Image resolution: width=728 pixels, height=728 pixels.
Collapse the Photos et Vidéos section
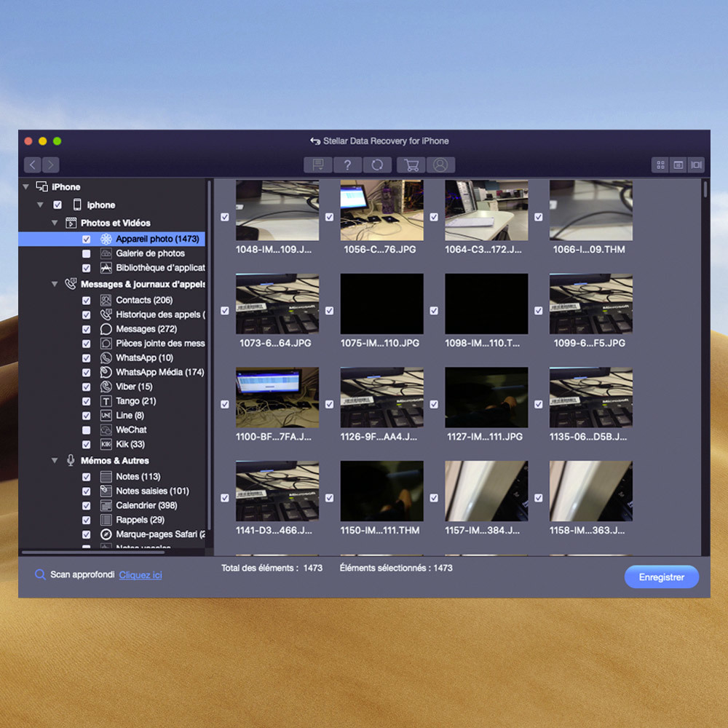pos(55,223)
